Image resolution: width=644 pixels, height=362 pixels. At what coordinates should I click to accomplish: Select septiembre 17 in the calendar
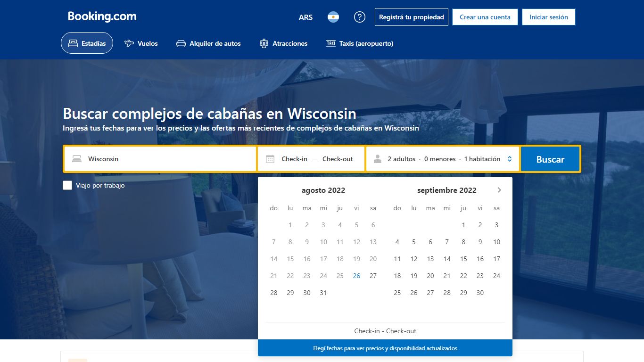(496, 259)
